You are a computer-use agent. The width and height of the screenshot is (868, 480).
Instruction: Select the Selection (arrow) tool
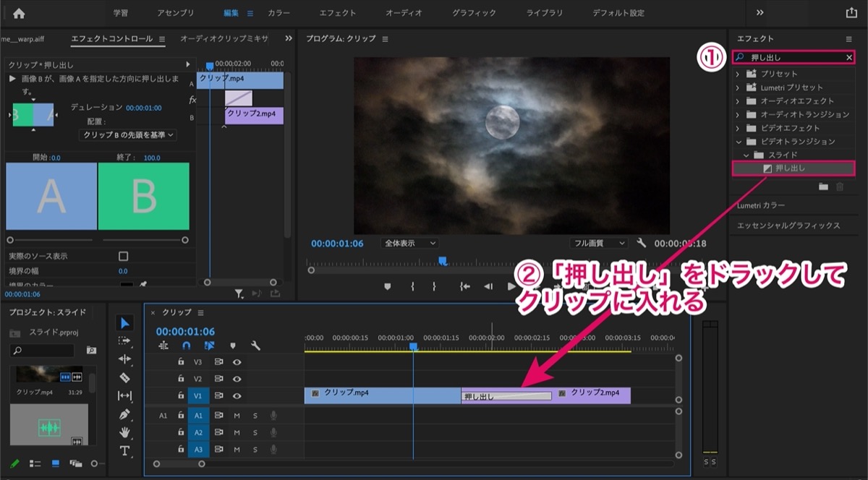pyautogui.click(x=125, y=322)
